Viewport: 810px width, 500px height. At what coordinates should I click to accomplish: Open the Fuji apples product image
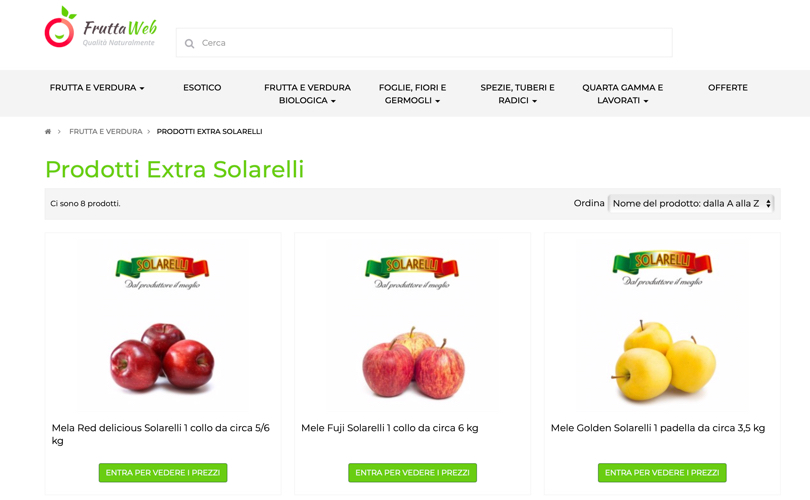pos(413,362)
